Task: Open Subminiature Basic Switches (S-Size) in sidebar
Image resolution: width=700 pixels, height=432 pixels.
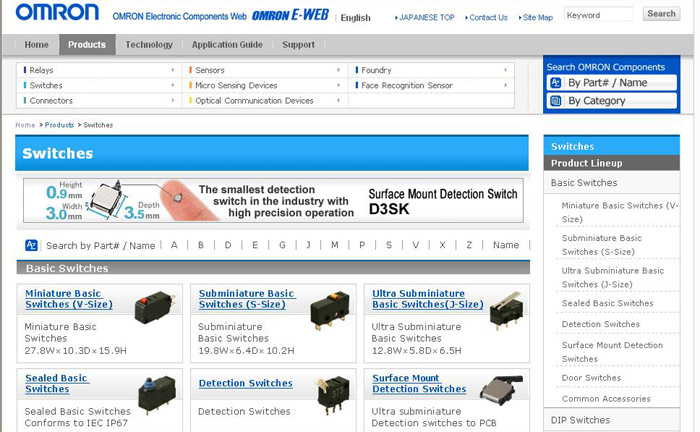Action: pos(601,245)
